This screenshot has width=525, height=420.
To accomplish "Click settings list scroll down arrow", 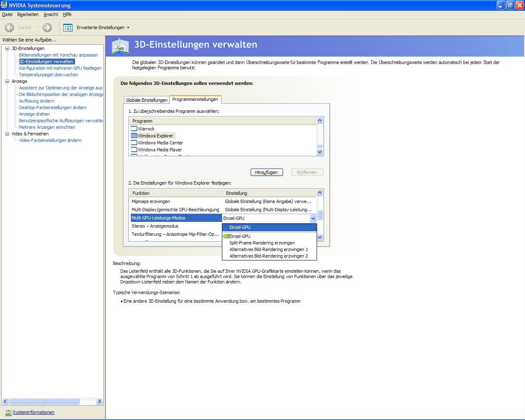I will (x=320, y=237).
